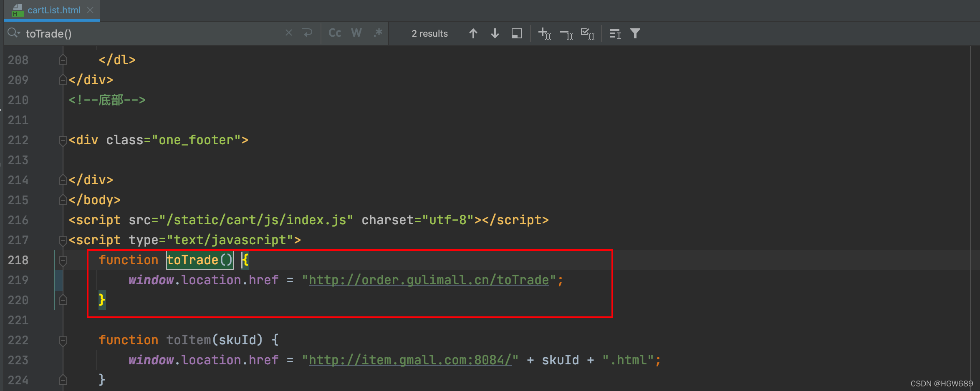980x391 pixels.
Task: Select the cartList.html editor tab
Action: pos(52,10)
